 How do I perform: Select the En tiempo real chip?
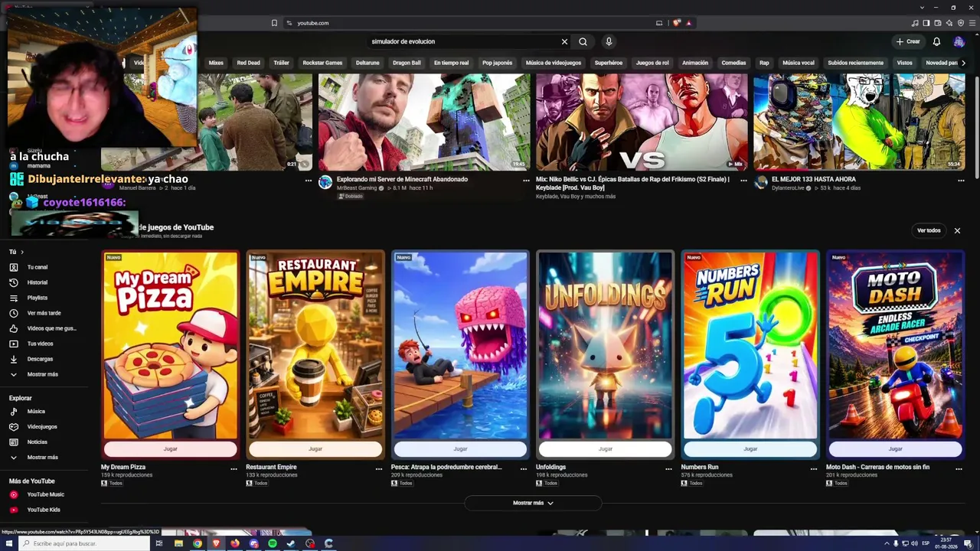click(x=451, y=63)
